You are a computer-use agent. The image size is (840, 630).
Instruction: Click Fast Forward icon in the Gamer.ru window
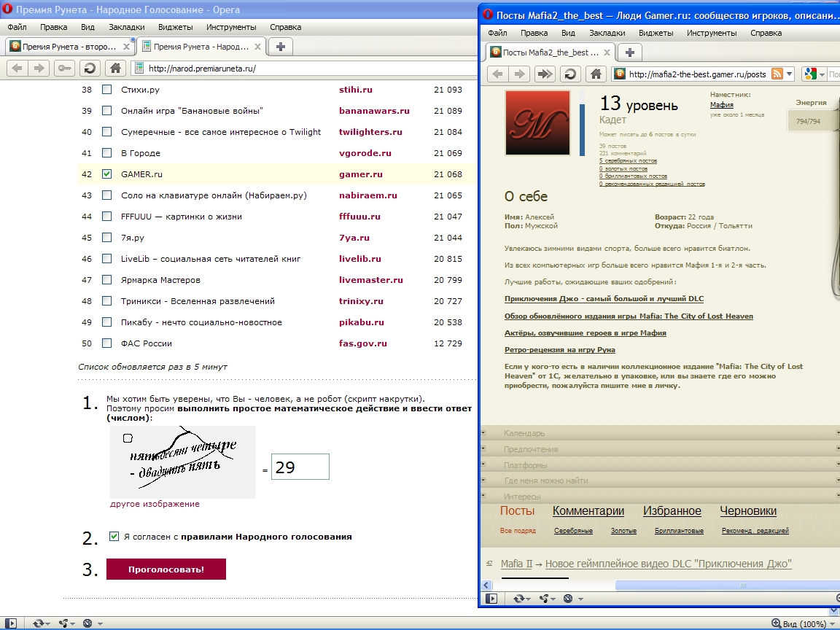(x=545, y=74)
